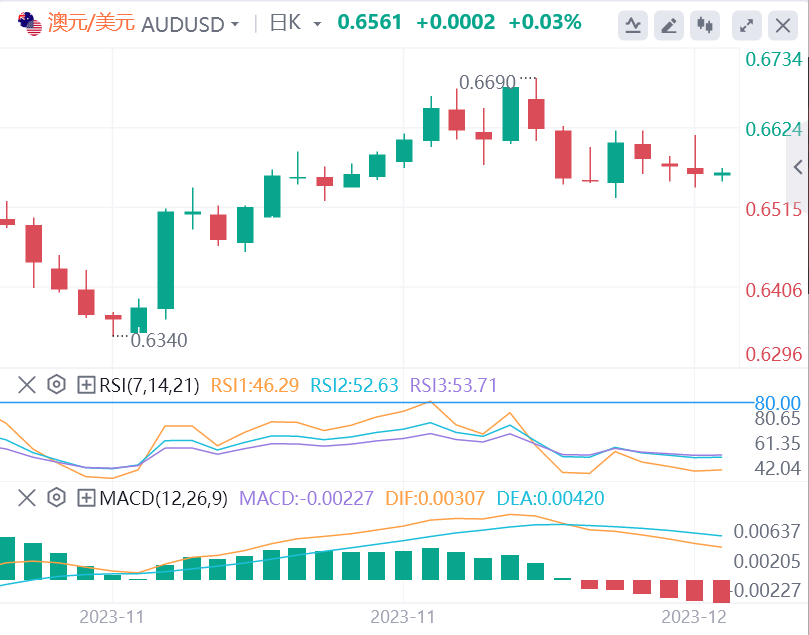The image size is (809, 635).
Task: Click the MACD 0.00637 axis label
Action: click(767, 531)
